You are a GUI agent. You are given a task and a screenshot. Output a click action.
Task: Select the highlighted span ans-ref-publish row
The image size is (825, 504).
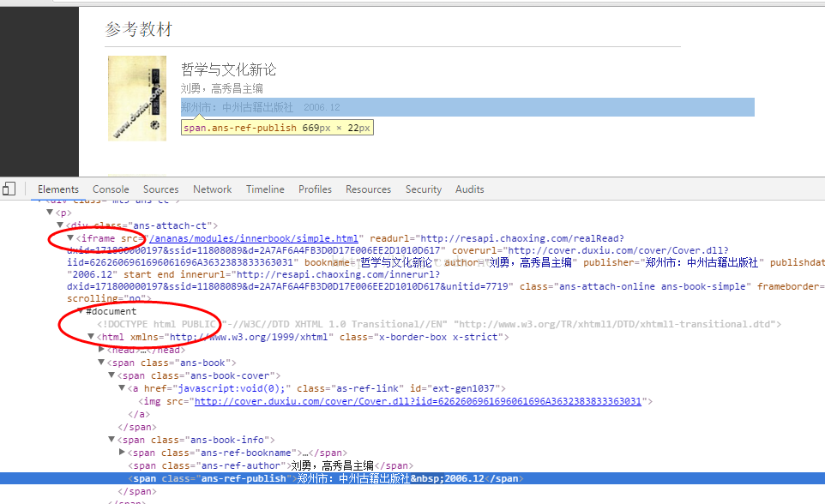[412, 479]
